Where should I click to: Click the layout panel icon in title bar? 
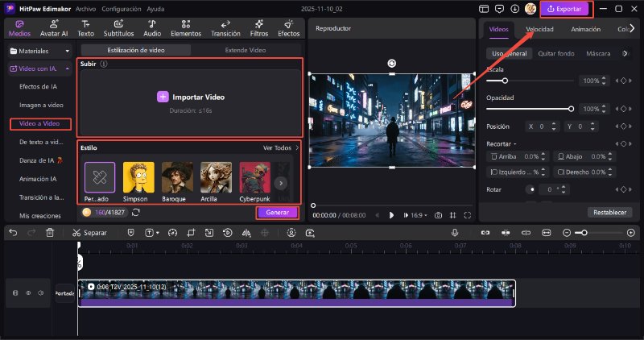[x=484, y=9]
